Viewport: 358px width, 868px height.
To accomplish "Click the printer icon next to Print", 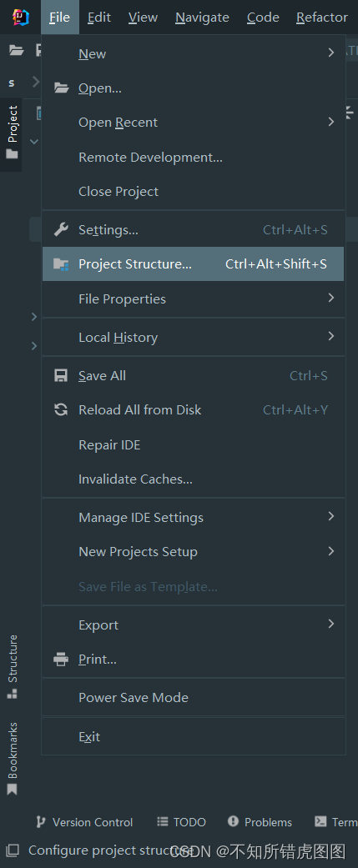I will click(61, 660).
